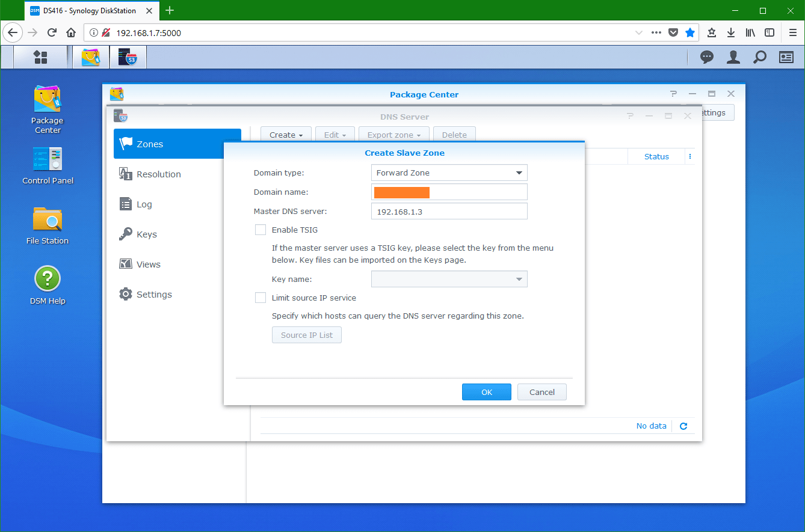Image resolution: width=805 pixels, height=532 pixels.
Task: Click the site security info icon
Action: (x=93, y=32)
